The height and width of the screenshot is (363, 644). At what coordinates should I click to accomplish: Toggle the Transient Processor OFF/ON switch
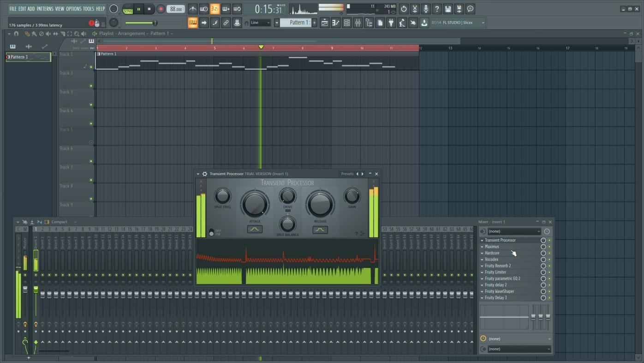click(x=211, y=232)
